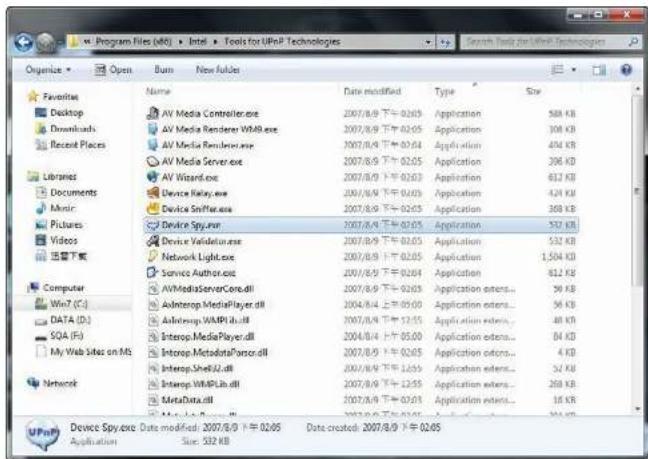This screenshot has width=648, height=459.
Task: Select MetaData.dll file icon
Action: click(153, 400)
